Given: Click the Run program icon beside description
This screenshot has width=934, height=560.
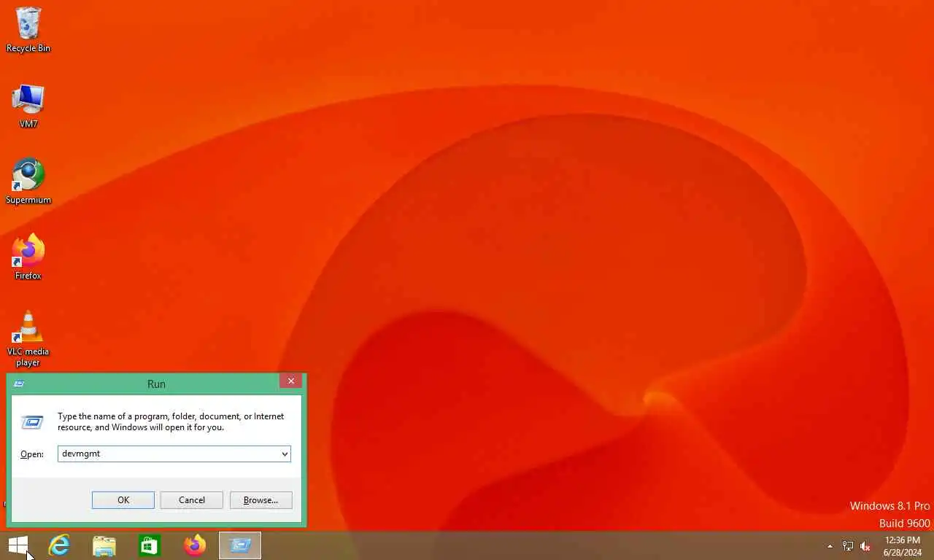Looking at the screenshot, I should [32, 421].
